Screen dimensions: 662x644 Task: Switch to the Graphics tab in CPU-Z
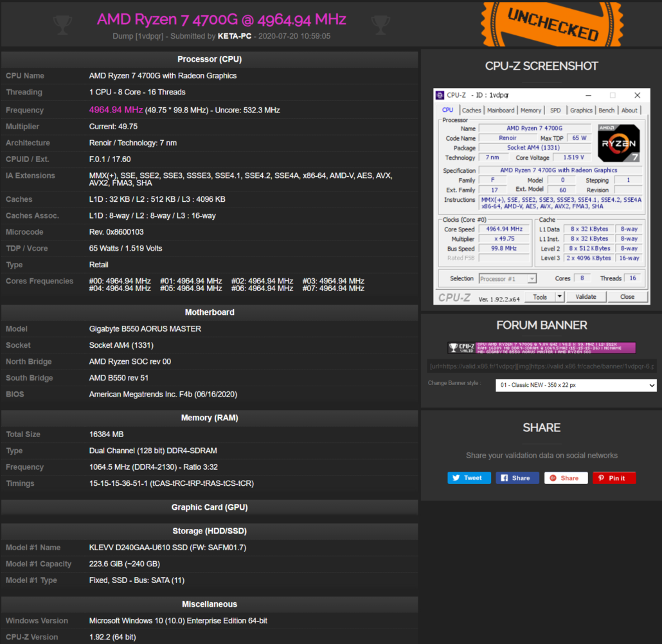581,110
